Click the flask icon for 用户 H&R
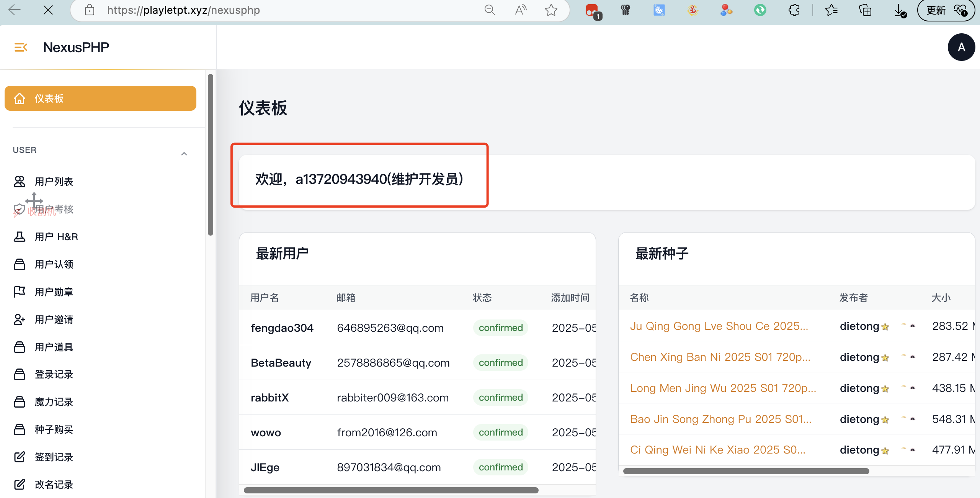 coord(20,237)
